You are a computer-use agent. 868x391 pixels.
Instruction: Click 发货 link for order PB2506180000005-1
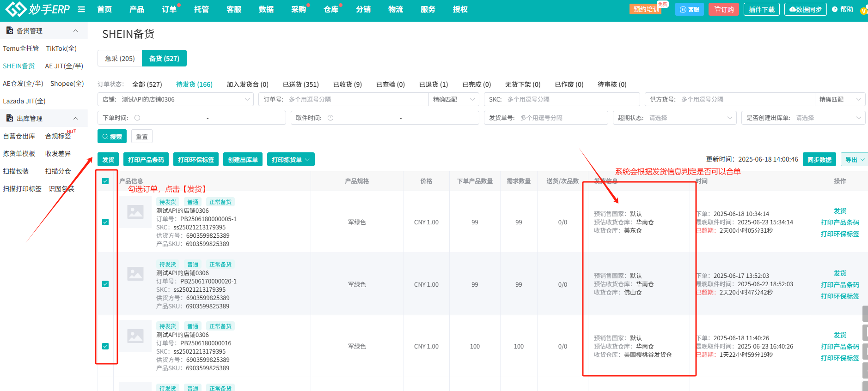(840, 211)
